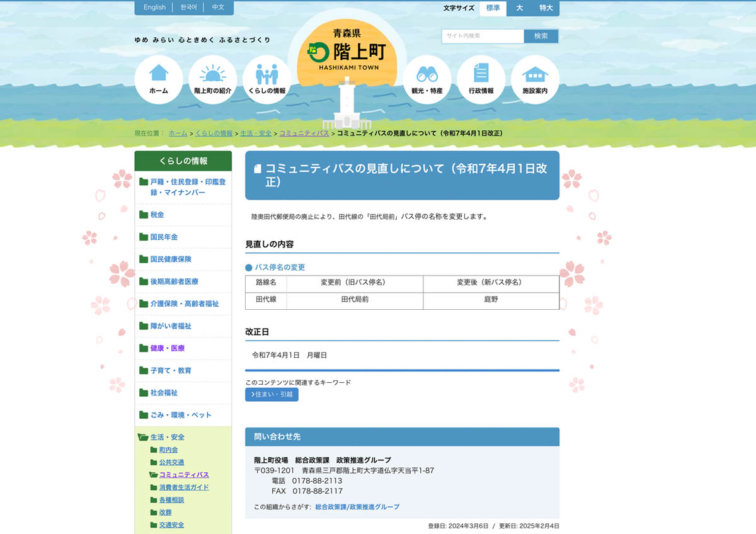756x534 pixels.
Task: Set text size to 標準
Action: tap(493, 8)
